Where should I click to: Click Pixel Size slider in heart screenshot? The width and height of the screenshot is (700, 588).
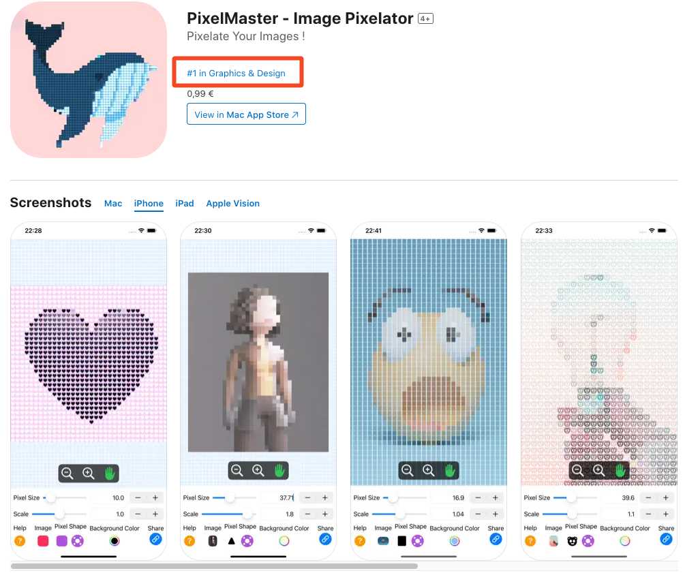click(x=65, y=497)
